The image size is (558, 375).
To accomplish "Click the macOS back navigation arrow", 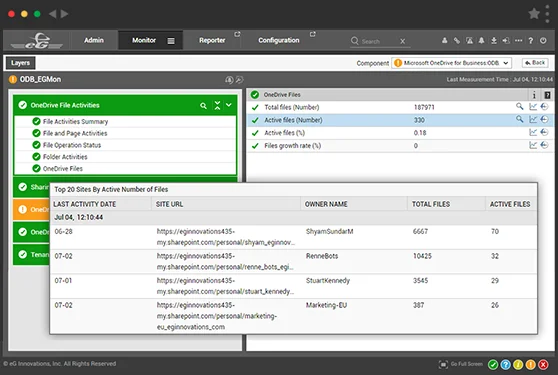I will click(x=52, y=14).
